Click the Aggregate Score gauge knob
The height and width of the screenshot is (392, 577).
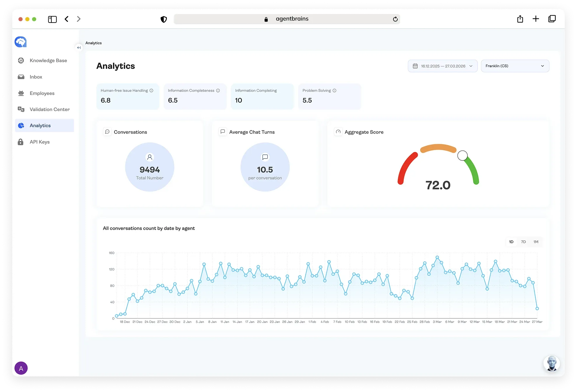462,156
